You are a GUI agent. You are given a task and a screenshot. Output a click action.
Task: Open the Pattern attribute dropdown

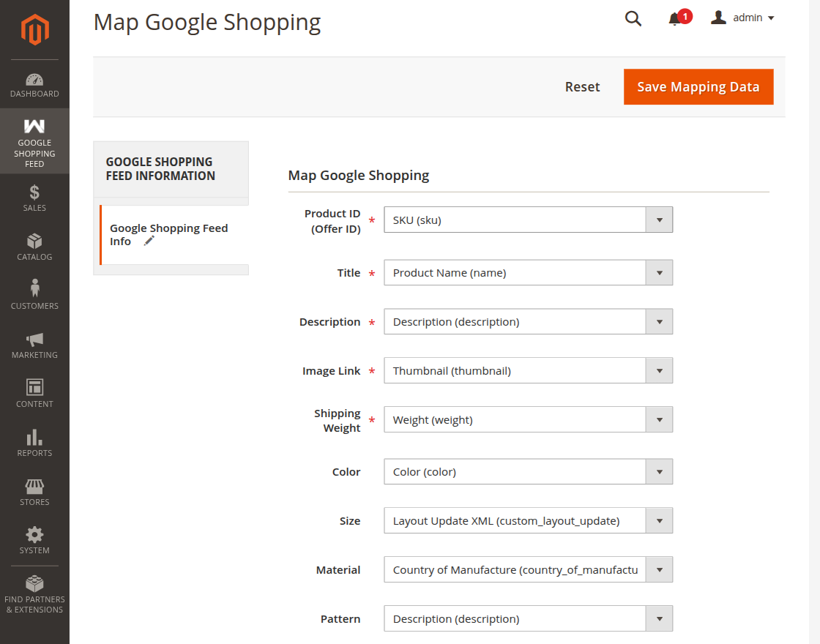click(528, 619)
